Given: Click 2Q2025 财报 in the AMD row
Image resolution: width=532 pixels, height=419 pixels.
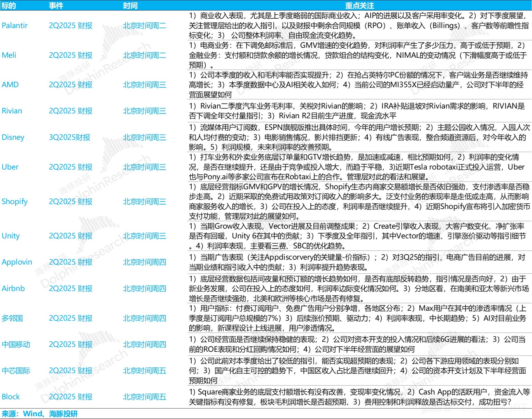Looking at the screenshot, I should click(x=71, y=85).
